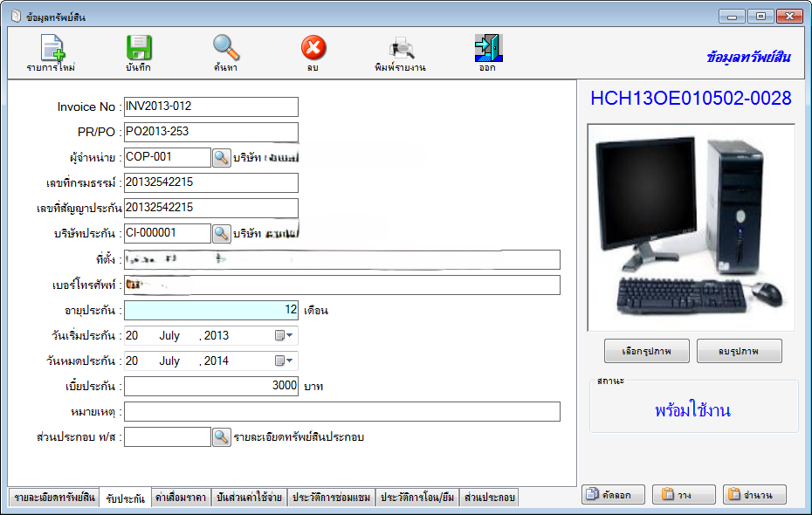The image size is (812, 515).
Task: Focus the Invoice No field
Action: [211, 106]
